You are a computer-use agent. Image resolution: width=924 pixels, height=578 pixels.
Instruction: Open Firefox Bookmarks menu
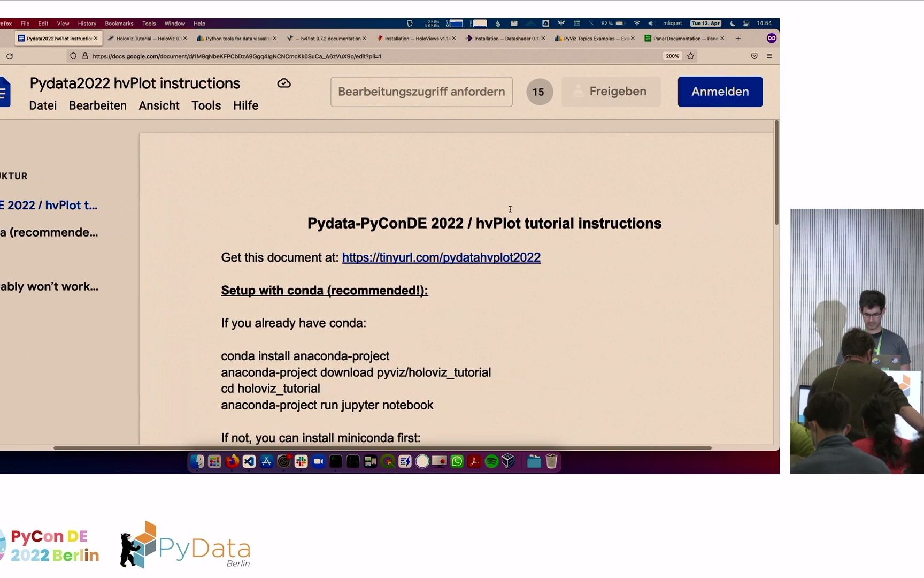coord(119,24)
